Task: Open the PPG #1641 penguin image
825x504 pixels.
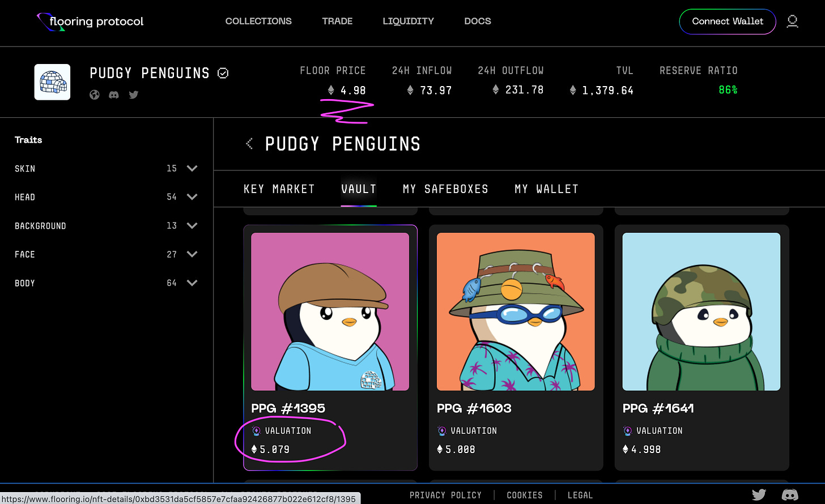Action: coord(701,311)
